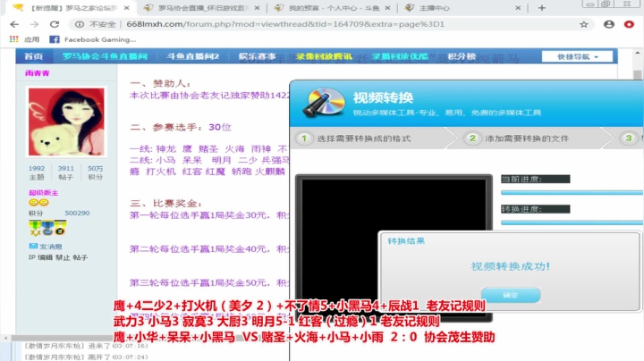Screen dimensions: 644x361
Task: Open 录像回放腾讯 nav item
Action: point(324,56)
